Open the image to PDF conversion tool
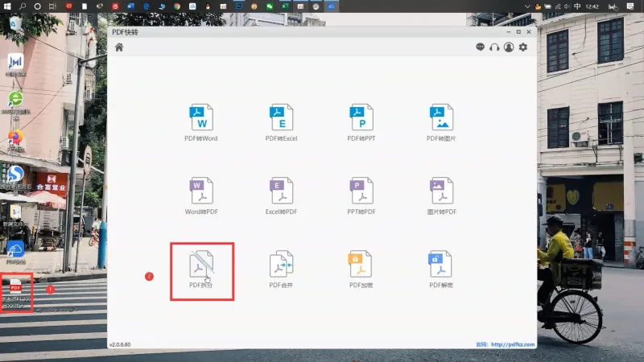 [x=441, y=195]
